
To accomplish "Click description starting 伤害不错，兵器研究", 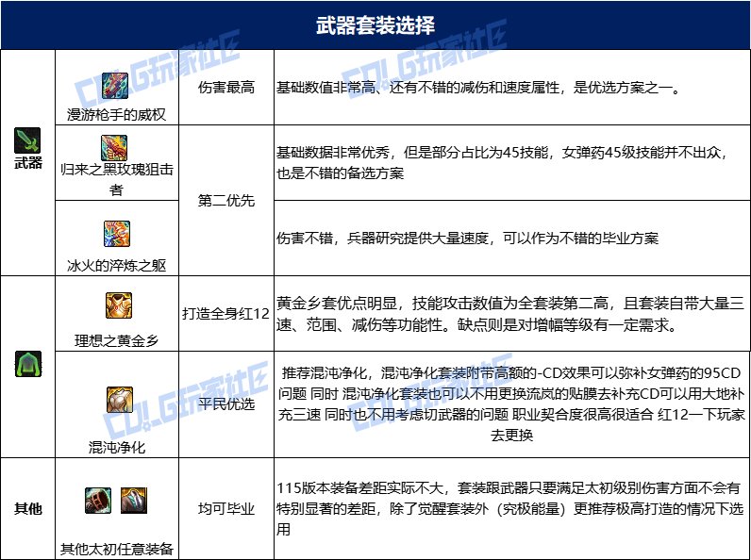I will coord(467,238).
